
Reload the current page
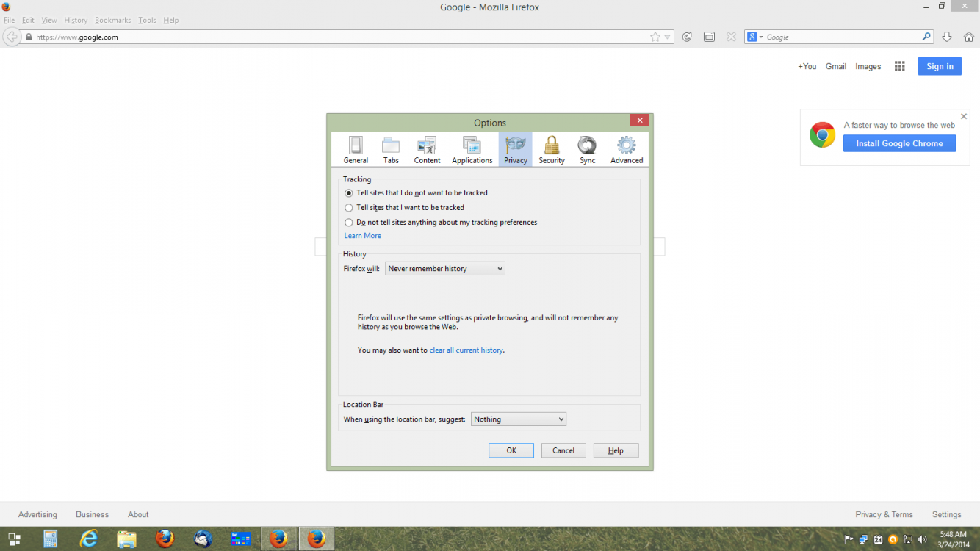687,37
